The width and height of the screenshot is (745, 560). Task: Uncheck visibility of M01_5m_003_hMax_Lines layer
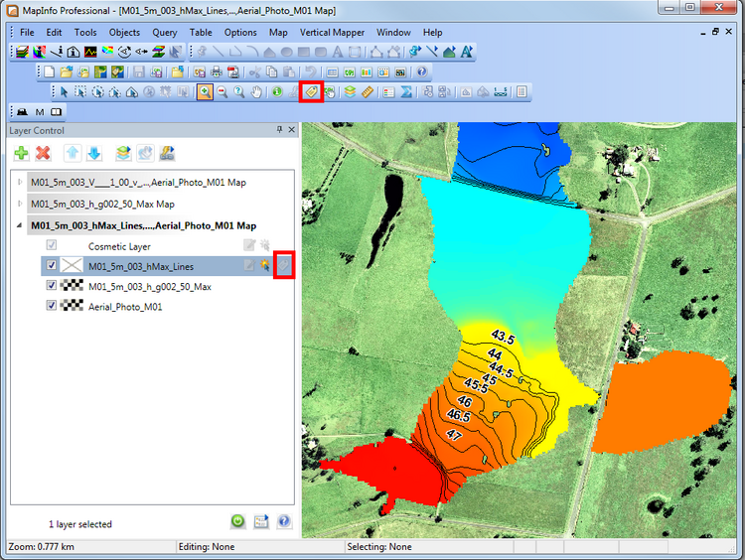52,265
